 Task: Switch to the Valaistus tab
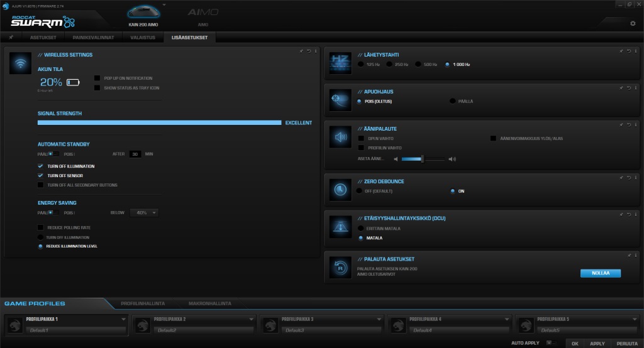click(144, 38)
